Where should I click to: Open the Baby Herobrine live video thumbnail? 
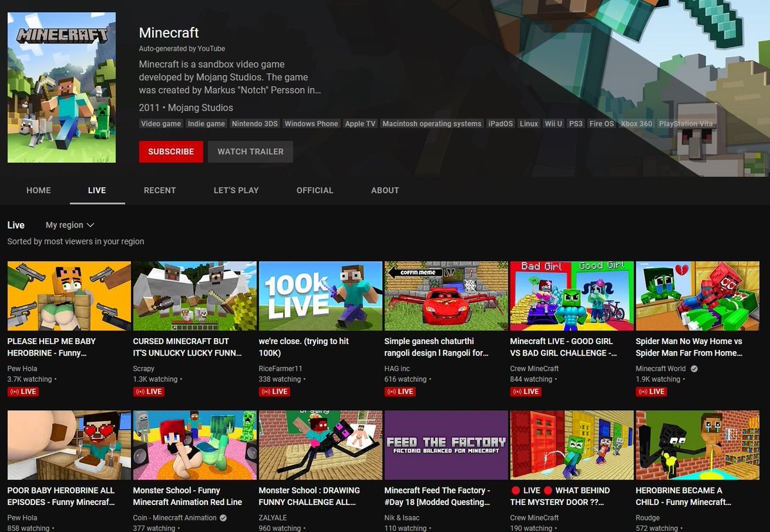69,296
